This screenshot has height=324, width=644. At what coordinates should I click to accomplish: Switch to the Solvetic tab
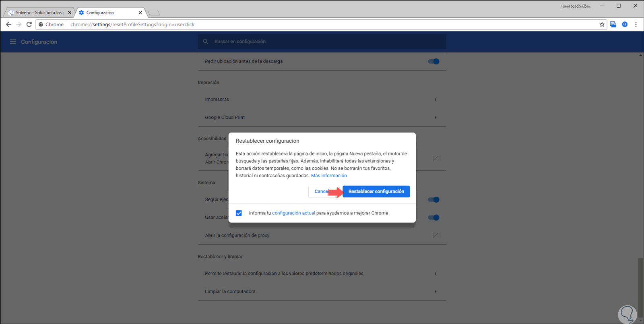(39, 12)
